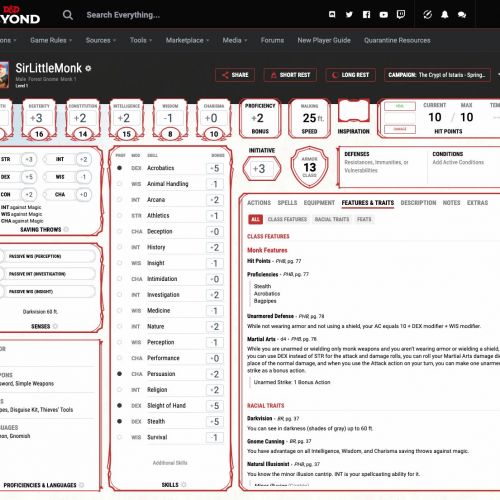The width and height of the screenshot is (500, 500).
Task: Expand the Sources menu
Action: point(101,40)
